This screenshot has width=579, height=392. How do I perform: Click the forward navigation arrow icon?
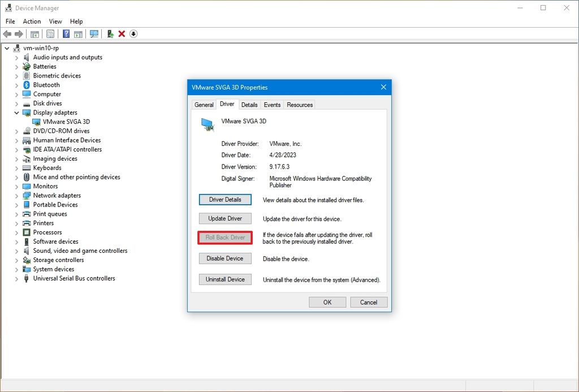click(18, 33)
